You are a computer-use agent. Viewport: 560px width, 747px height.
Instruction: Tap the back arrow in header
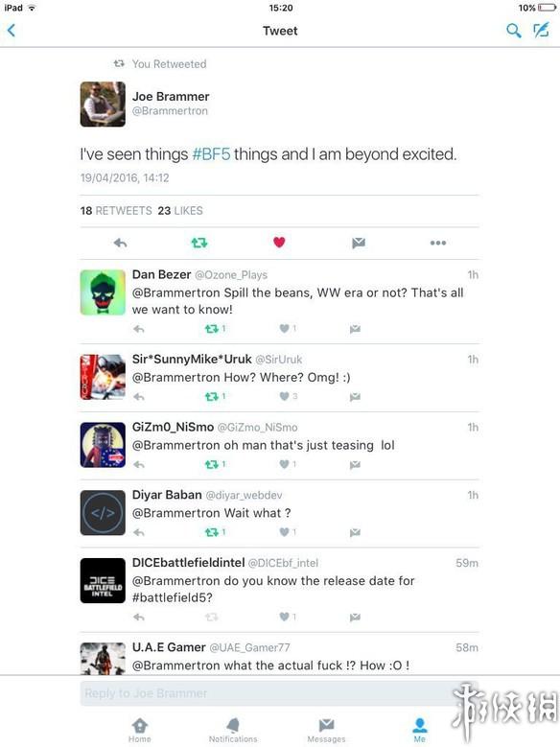coord(12,31)
